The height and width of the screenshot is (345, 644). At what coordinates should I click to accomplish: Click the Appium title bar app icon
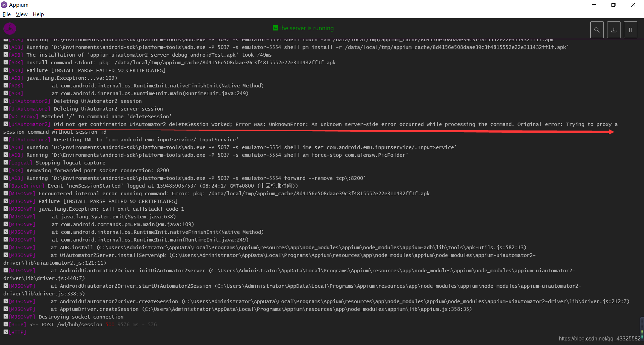pyautogui.click(x=4, y=5)
